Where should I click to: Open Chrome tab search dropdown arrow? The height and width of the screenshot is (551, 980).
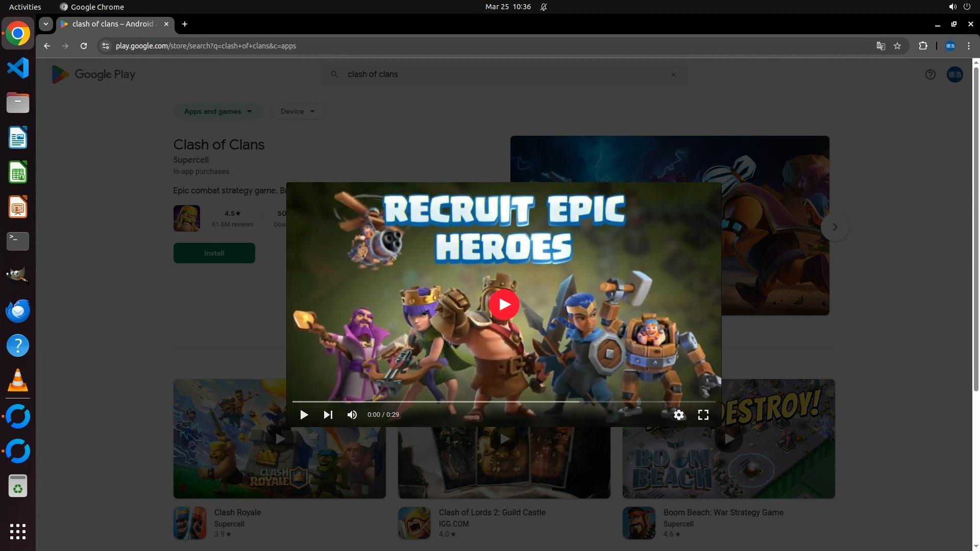pos(46,24)
